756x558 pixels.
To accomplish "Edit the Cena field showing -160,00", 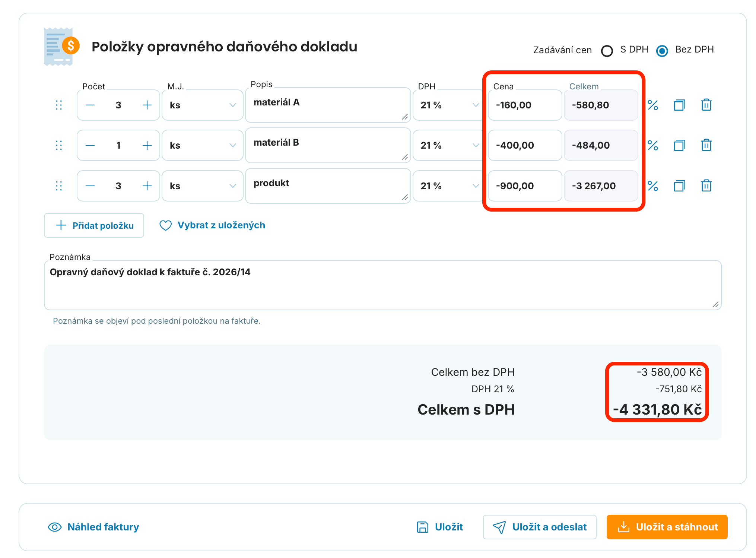I will pyautogui.click(x=525, y=105).
